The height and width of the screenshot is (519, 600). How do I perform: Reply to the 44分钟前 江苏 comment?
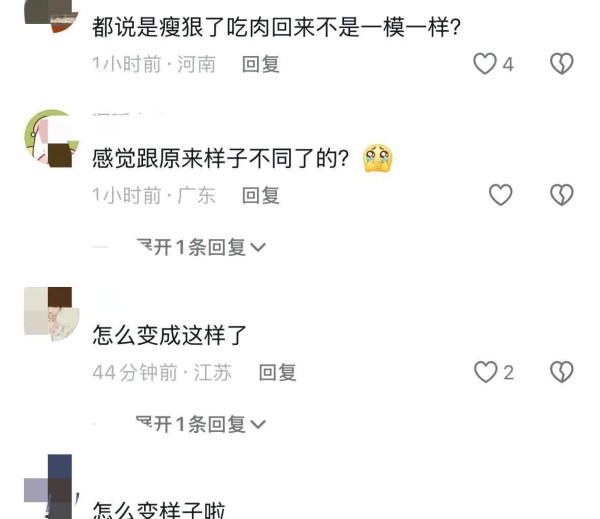coord(277,372)
